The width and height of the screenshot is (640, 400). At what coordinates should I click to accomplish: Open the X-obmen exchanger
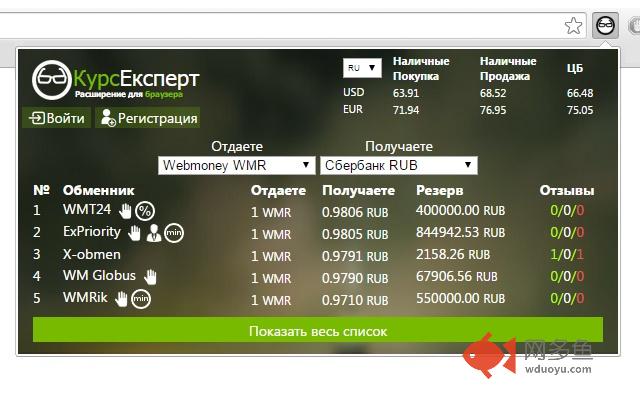pos(92,254)
